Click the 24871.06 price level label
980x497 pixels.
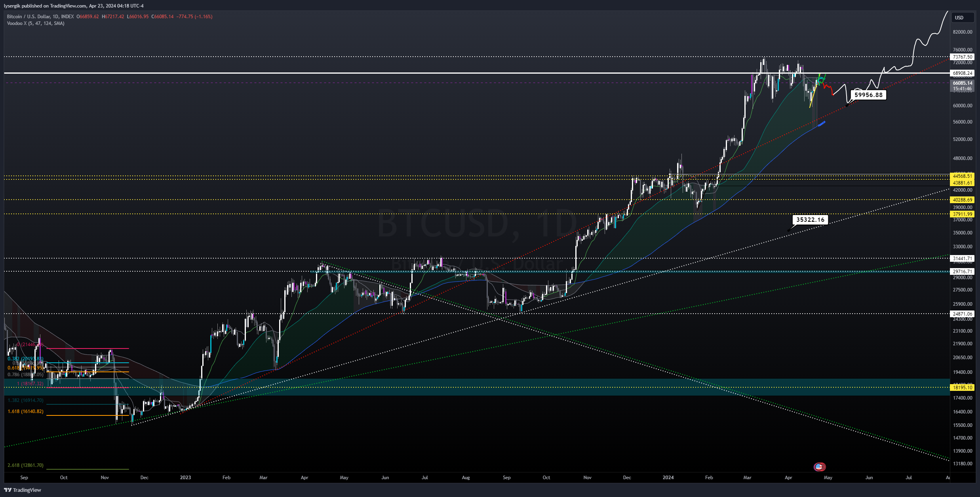click(x=963, y=314)
